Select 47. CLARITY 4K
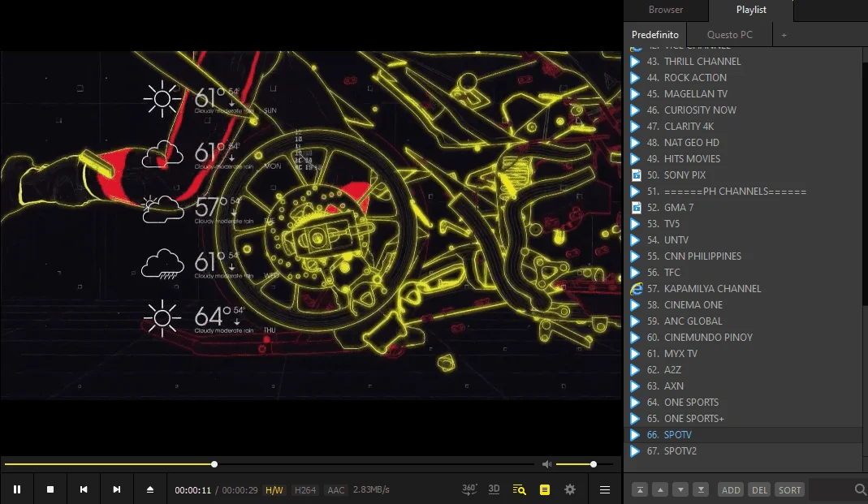This screenshot has width=868, height=504. coord(744,126)
